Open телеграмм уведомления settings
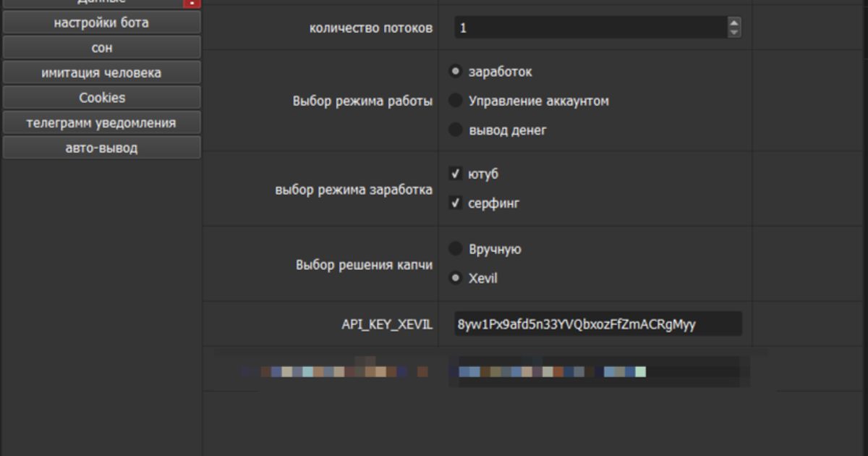Image resolution: width=868 pixels, height=456 pixels. tap(101, 123)
